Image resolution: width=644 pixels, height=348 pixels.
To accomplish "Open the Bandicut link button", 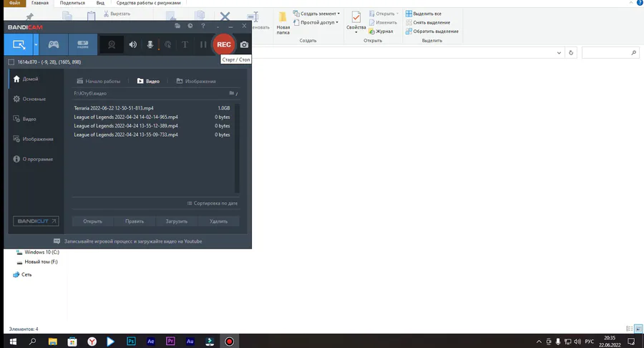I will [36, 221].
